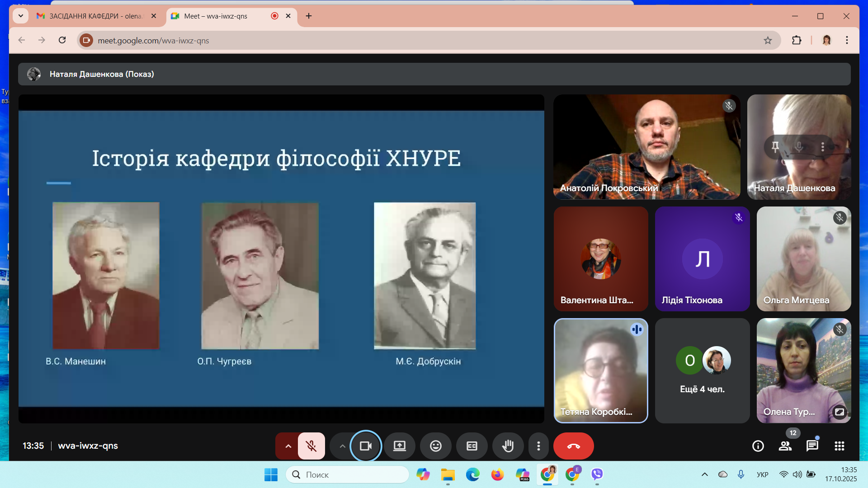This screenshot has width=868, height=488.
Task: Turn on closed captions
Action: [472, 446]
